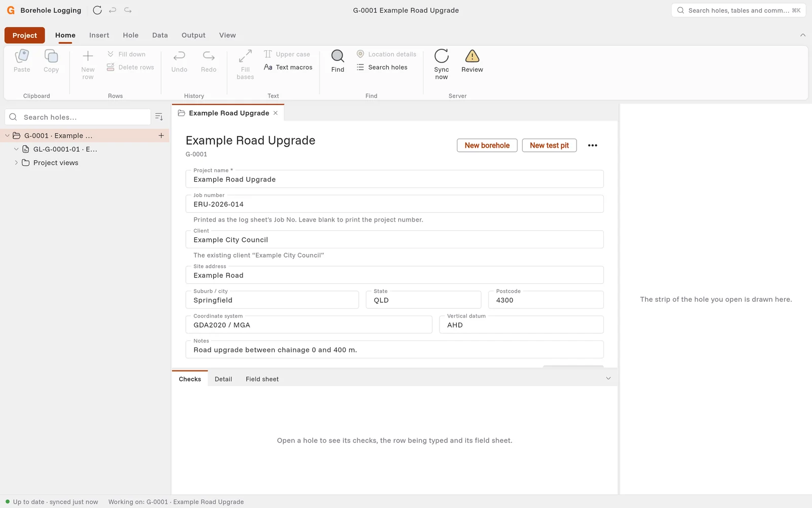Click the Search holes sidebar field

pyautogui.click(x=78, y=117)
